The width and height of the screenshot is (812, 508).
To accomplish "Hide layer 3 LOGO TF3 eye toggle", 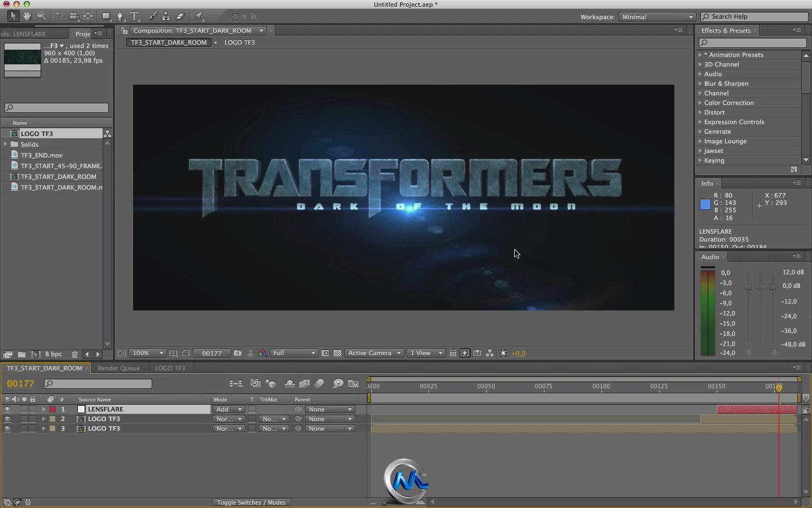I will pos(7,428).
